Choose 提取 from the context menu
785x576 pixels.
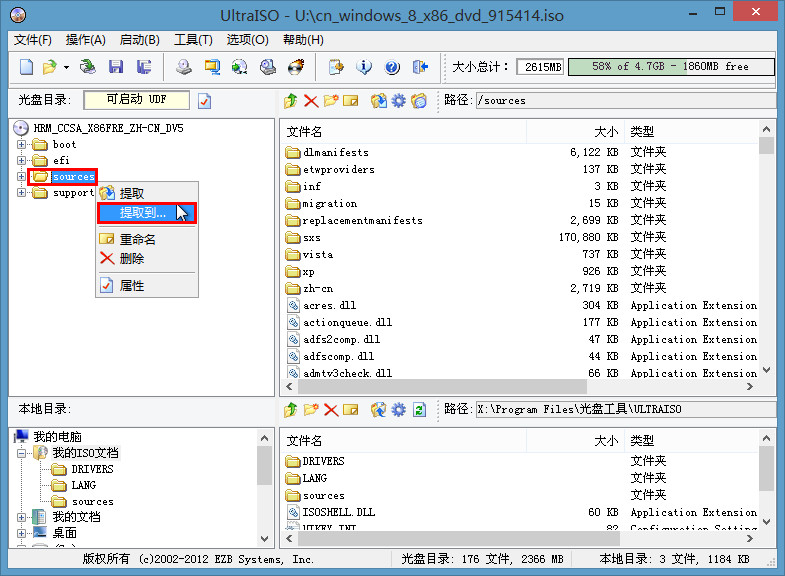pos(147,193)
